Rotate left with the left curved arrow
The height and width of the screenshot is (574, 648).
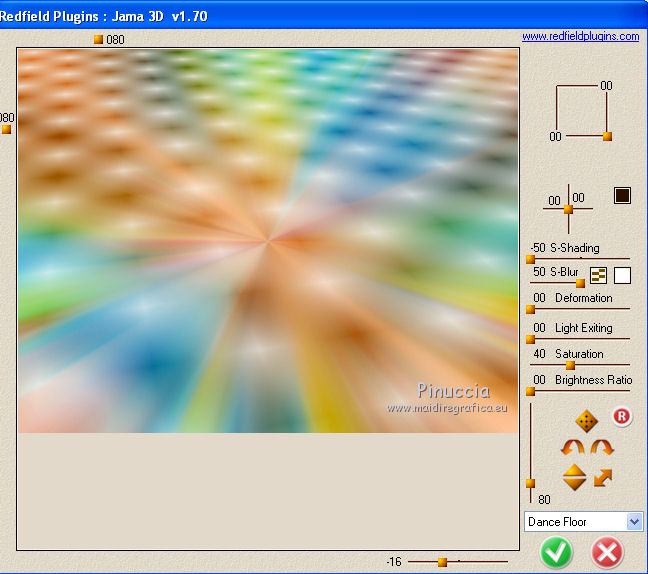click(x=572, y=447)
